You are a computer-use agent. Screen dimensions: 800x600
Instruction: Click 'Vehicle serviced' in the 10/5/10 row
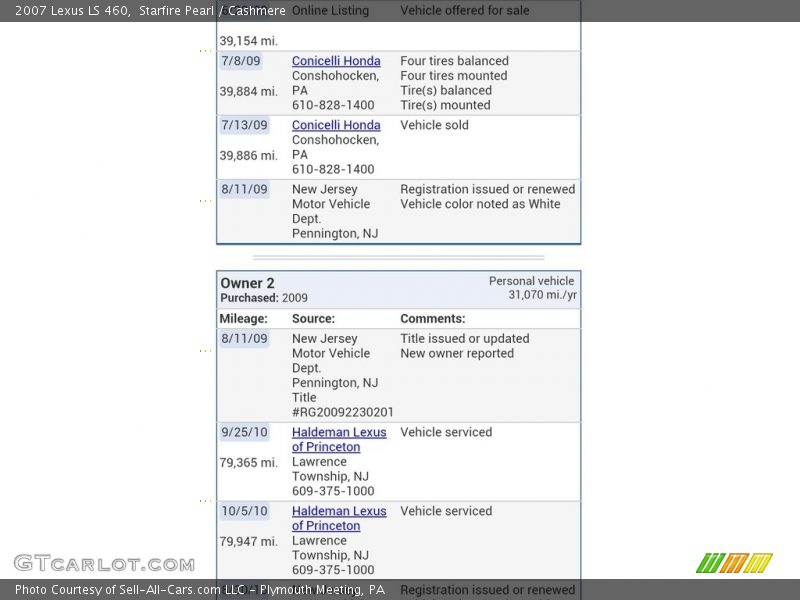tap(446, 511)
